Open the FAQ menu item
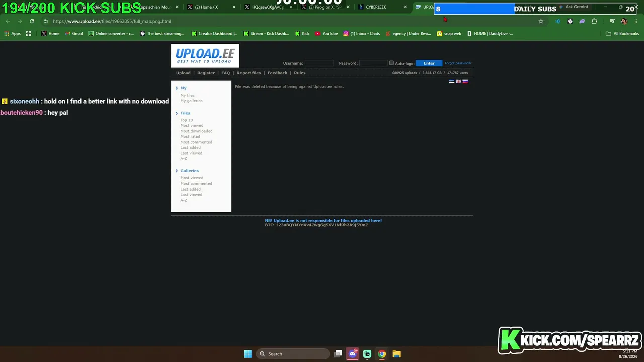The image size is (644, 362). tap(225, 73)
